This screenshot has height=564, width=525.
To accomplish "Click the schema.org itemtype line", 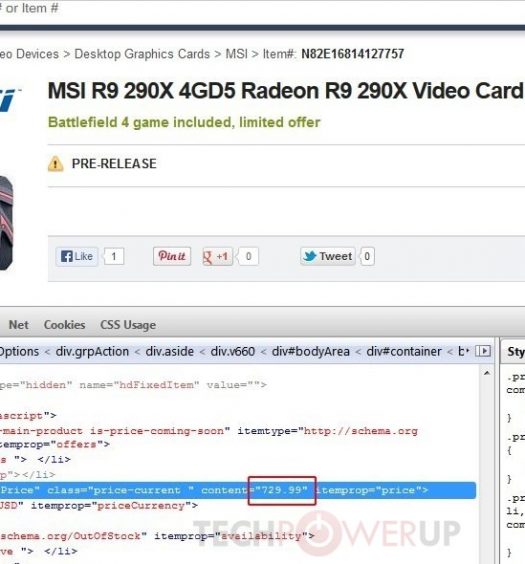I will (209, 431).
